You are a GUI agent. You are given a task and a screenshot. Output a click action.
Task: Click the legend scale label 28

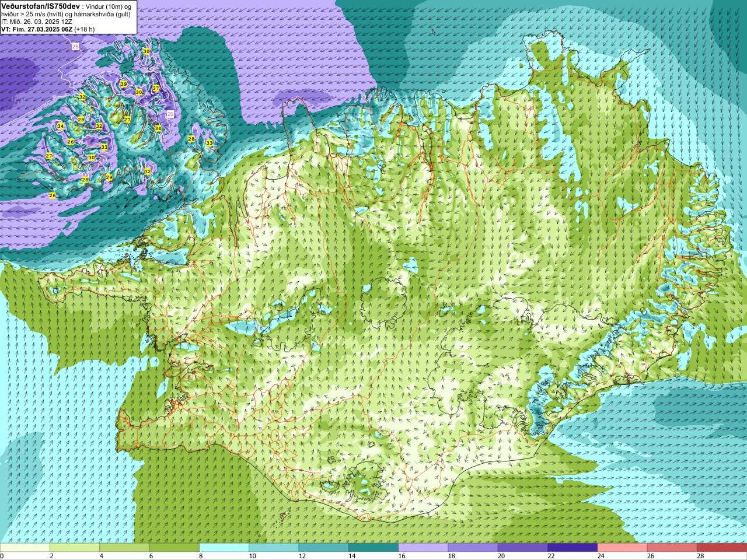click(x=700, y=556)
